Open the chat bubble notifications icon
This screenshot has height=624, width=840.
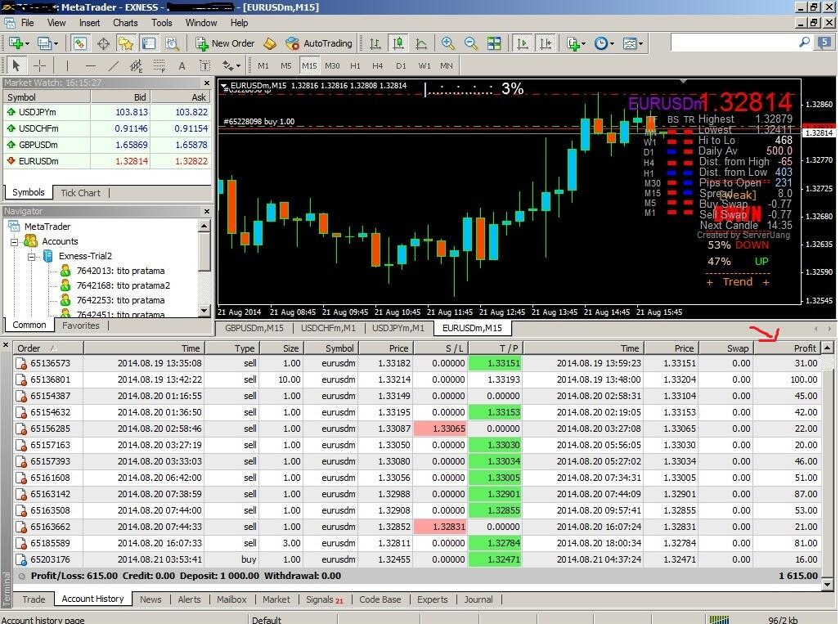click(x=824, y=43)
